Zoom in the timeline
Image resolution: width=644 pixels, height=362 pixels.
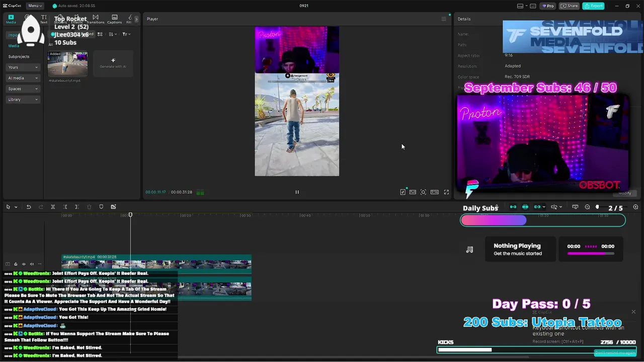pyautogui.click(x=635, y=207)
